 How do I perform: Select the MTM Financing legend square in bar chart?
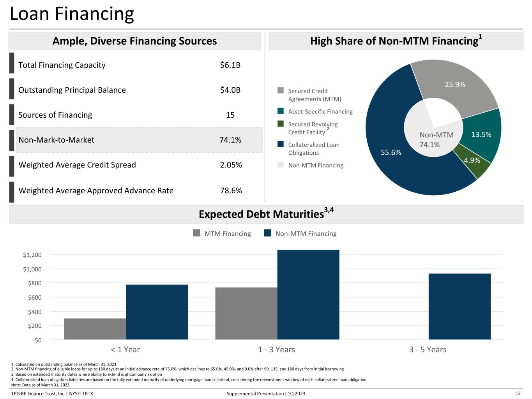pos(197,233)
